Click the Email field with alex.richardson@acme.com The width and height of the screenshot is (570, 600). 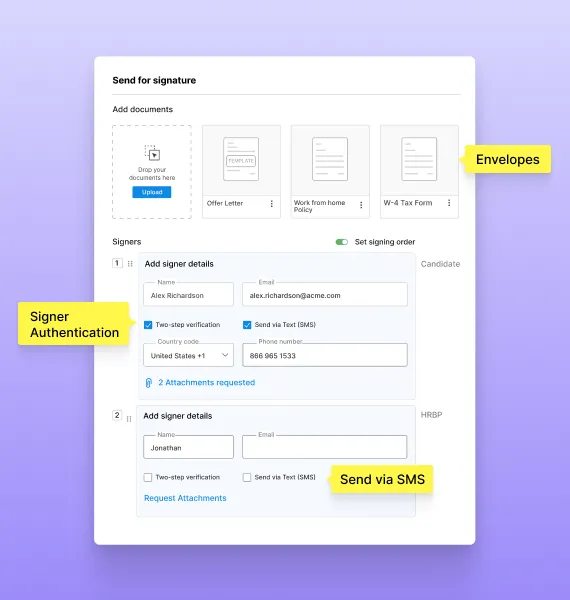[x=325, y=294]
